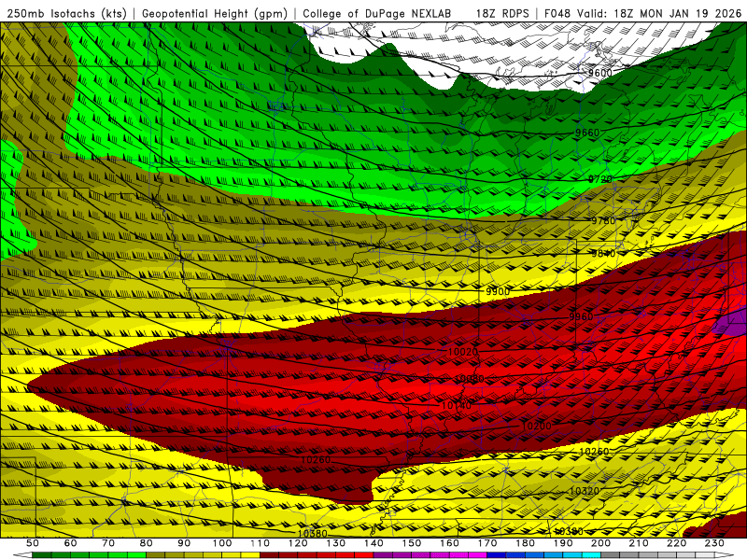Click the 10320 contour label
Viewport: 747px width, 560px height.
point(585,491)
